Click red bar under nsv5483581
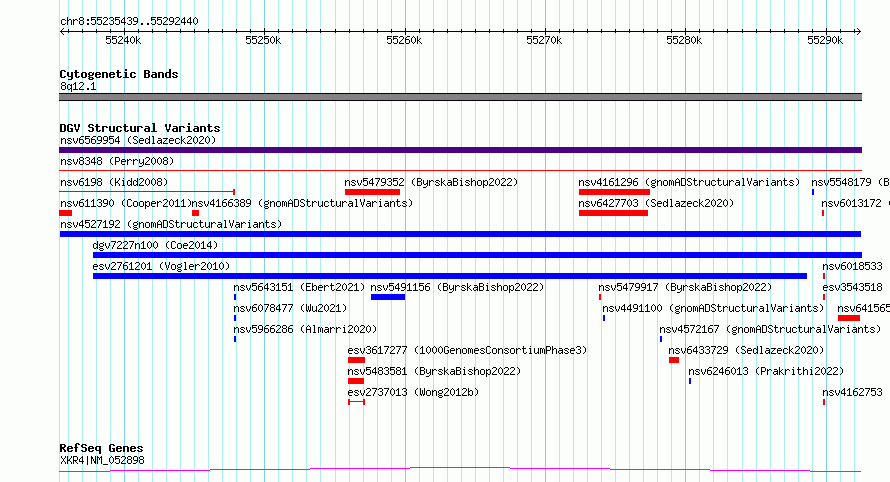Viewport: 890px width, 482px height. click(x=356, y=381)
